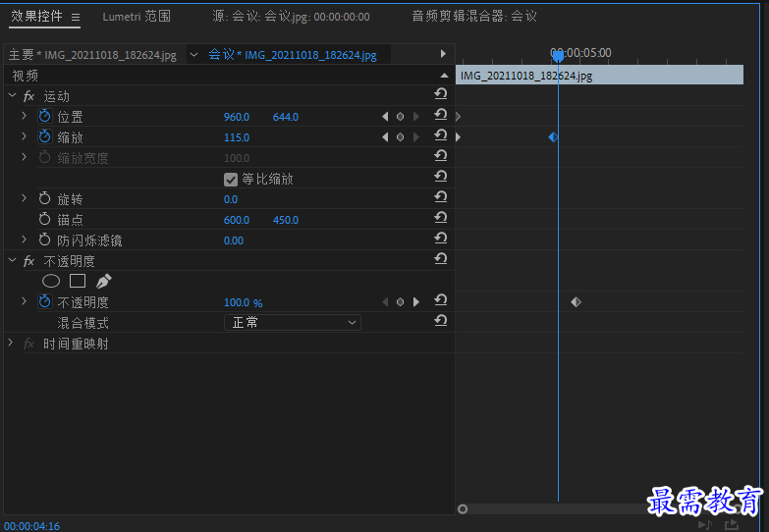The image size is (769, 532).
Task: Go to previous 位置 keyframe
Action: [x=385, y=117]
